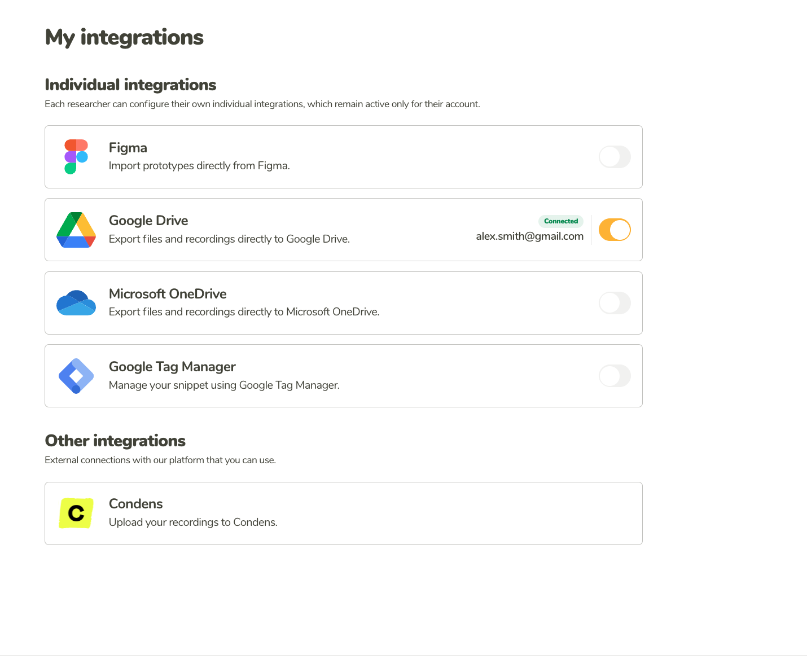
Task: Click the Google Tag Manager title text
Action: (x=172, y=367)
